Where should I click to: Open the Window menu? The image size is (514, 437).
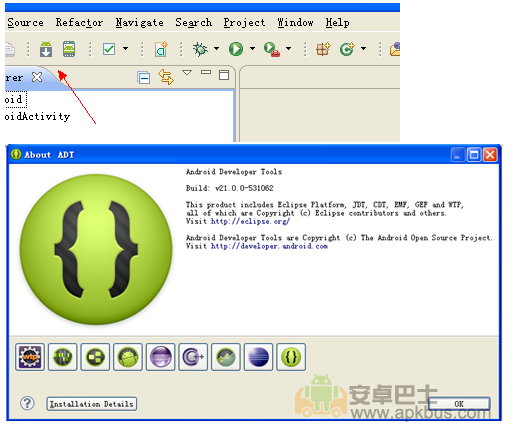pos(295,22)
